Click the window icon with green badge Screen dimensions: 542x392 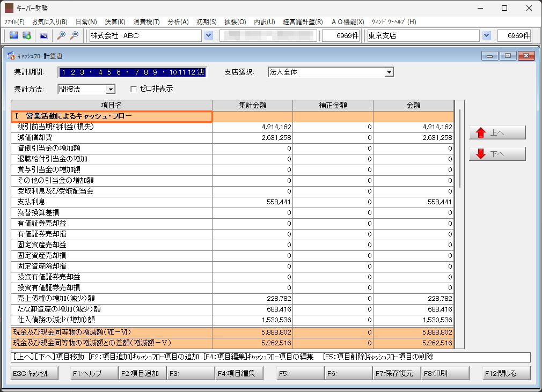tap(26, 35)
